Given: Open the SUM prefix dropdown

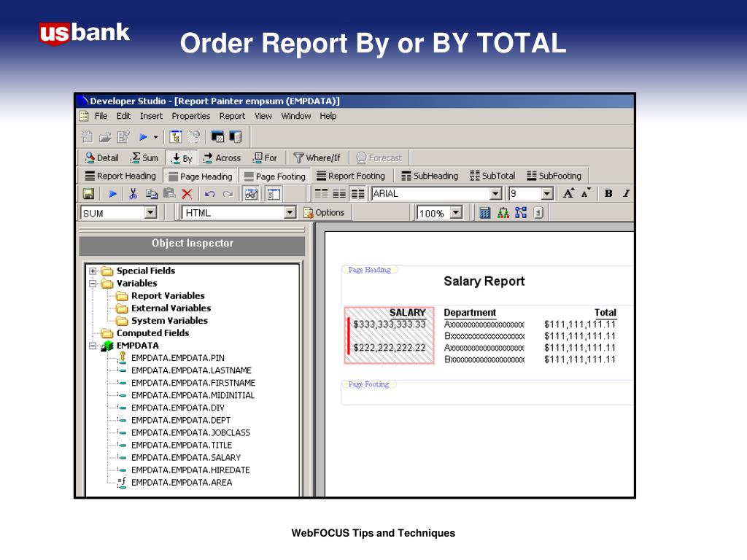Looking at the screenshot, I should 150,212.
